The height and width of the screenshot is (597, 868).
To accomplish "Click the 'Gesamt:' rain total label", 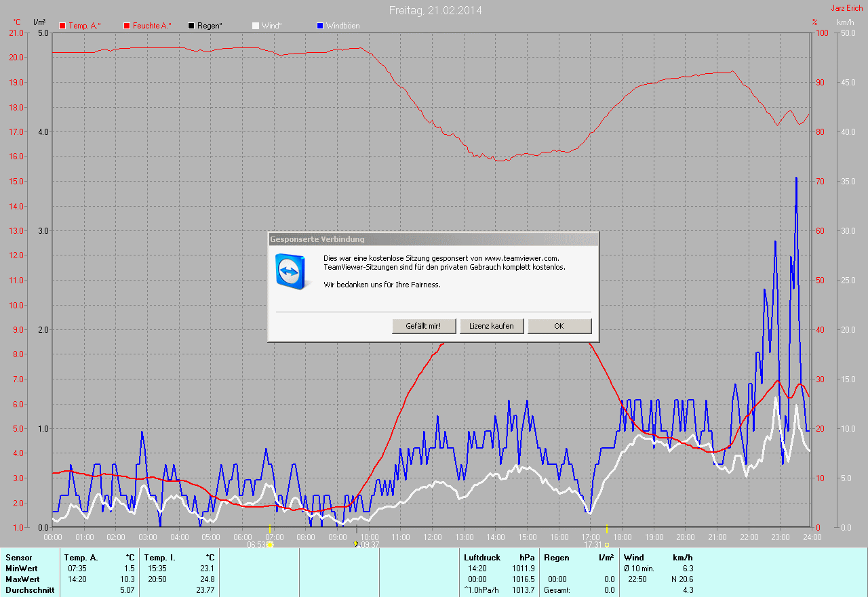I will [557, 590].
